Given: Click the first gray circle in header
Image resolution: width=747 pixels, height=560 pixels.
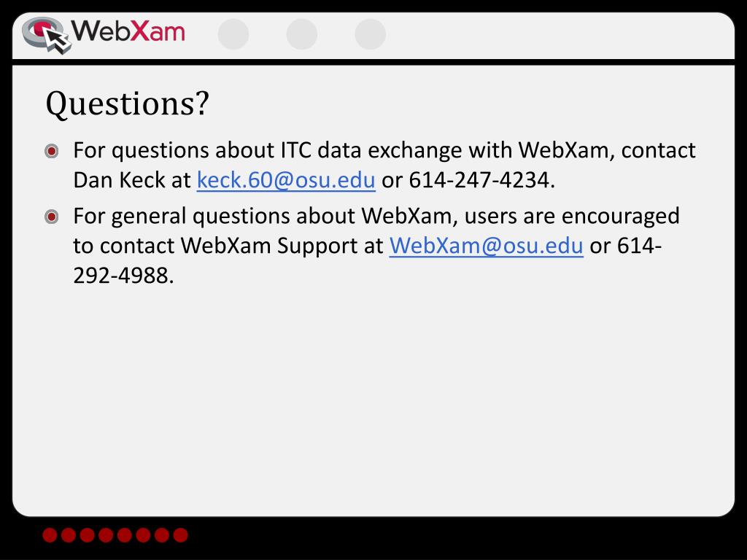Looking at the screenshot, I should pos(233,34).
